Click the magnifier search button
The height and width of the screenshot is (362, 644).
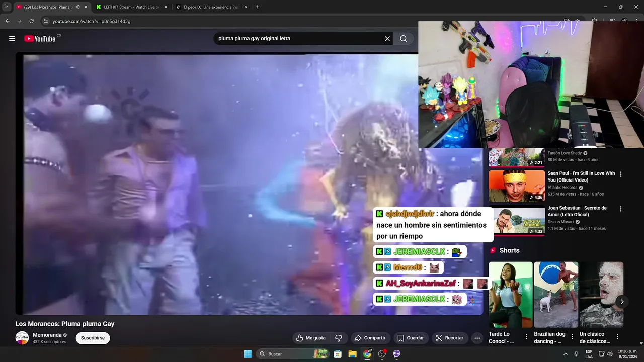pos(404,39)
